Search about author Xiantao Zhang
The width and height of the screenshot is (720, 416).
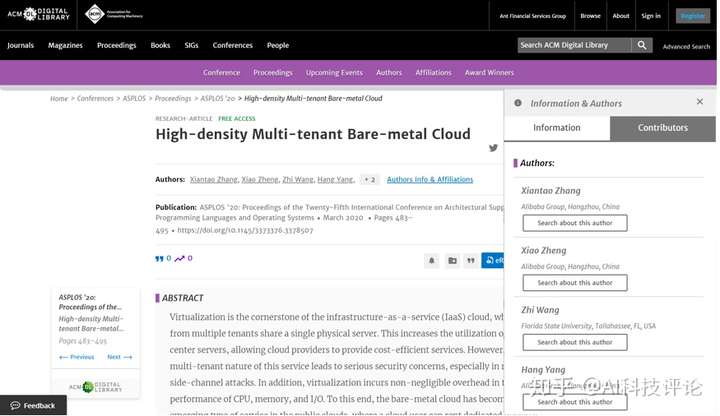point(575,223)
